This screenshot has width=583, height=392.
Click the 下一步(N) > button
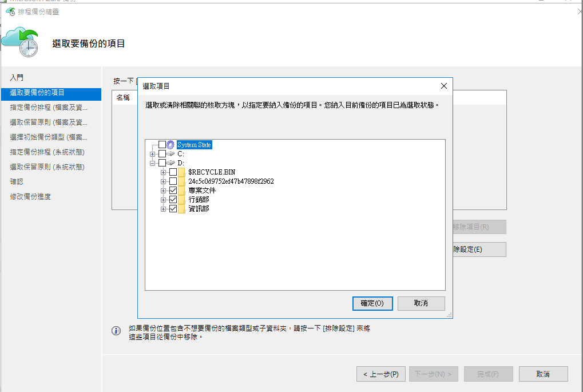tap(434, 374)
